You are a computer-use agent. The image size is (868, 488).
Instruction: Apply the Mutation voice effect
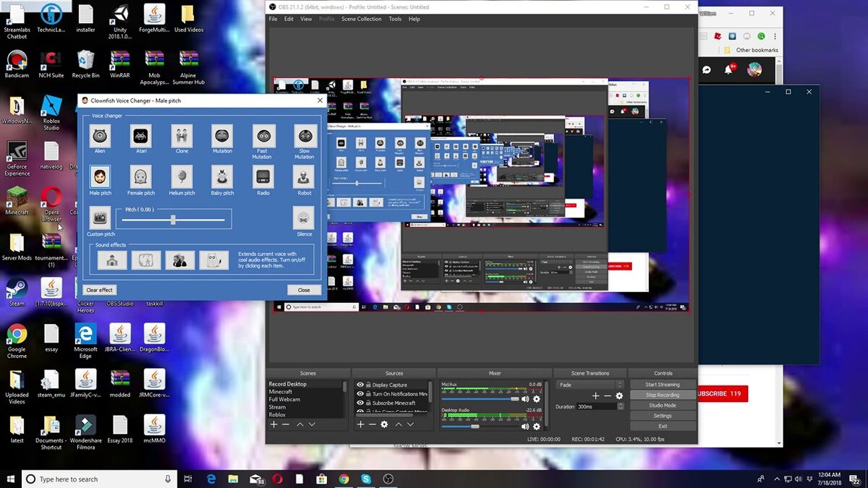[222, 135]
